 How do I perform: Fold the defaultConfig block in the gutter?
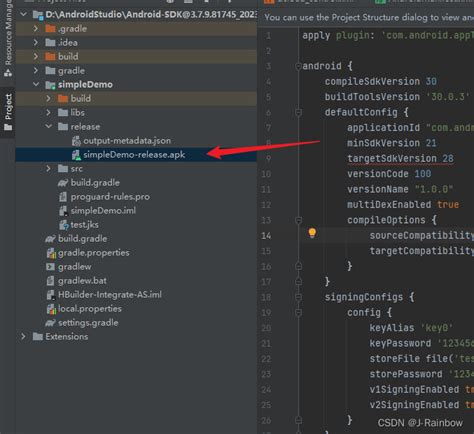coord(298,113)
